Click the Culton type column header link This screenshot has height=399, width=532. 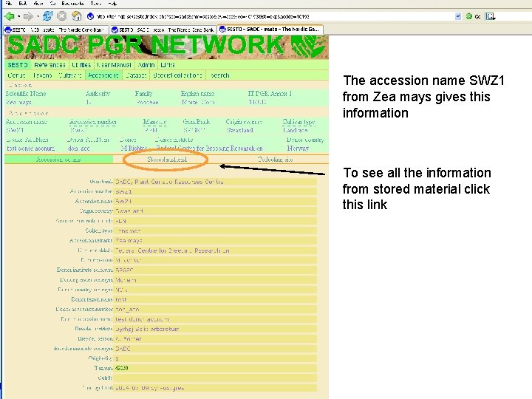click(299, 122)
